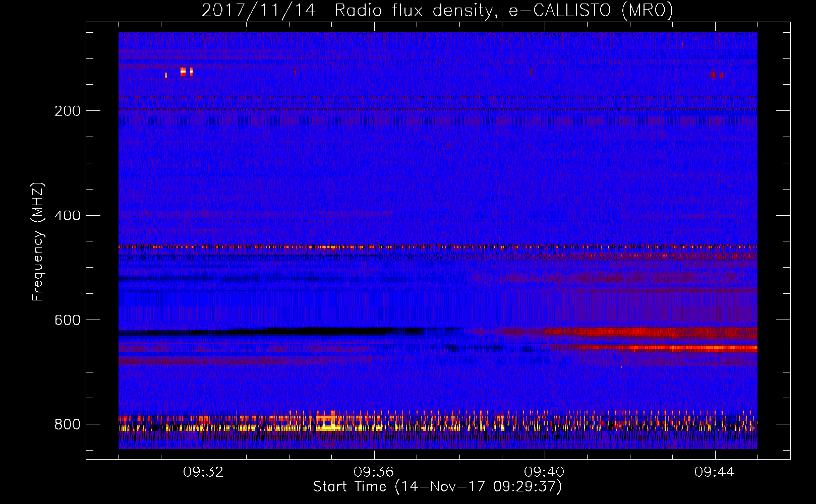Click the 09:40 time tick label
Image resolution: width=816 pixels, height=504 pixels.
point(544,472)
